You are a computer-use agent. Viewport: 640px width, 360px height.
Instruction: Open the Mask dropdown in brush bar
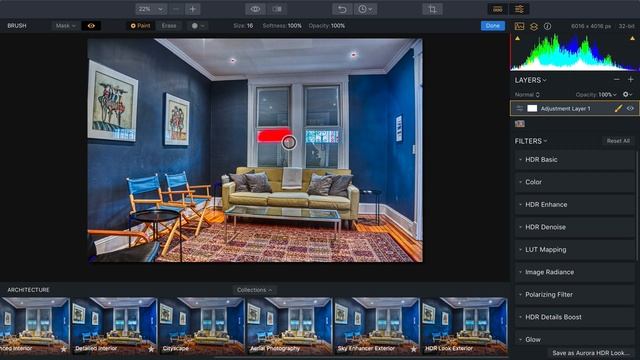[x=65, y=26]
